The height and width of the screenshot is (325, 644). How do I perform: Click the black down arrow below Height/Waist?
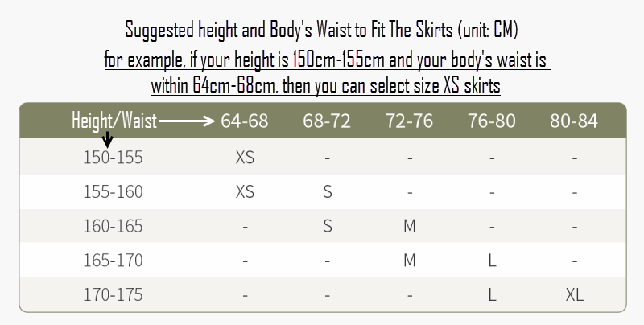point(107,139)
